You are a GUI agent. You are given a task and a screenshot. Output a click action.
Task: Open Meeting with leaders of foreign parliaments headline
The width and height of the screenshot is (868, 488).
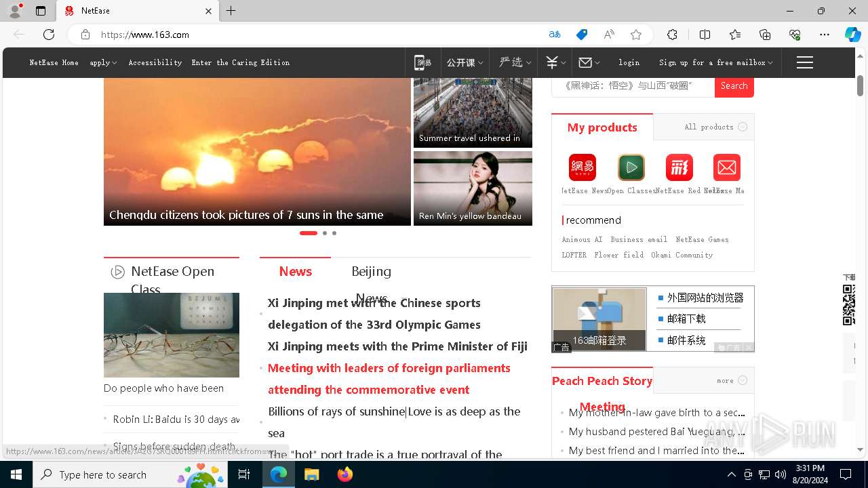pyautogui.click(x=389, y=379)
